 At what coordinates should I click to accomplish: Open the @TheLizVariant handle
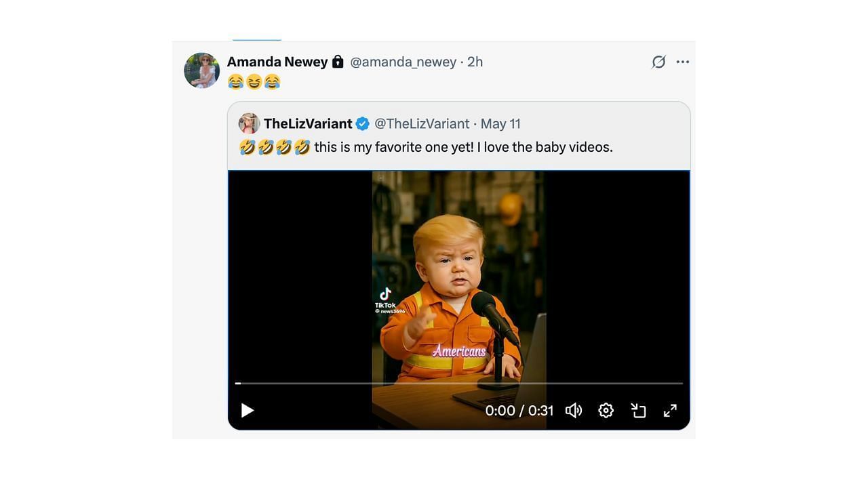pyautogui.click(x=422, y=123)
